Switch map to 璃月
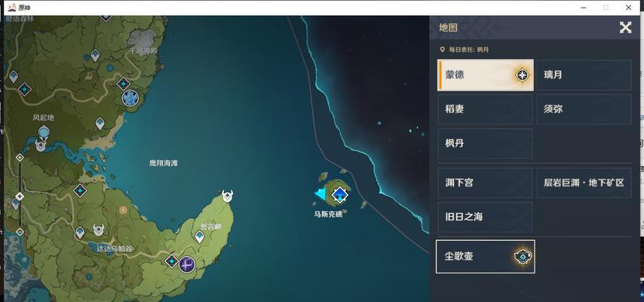Image resolution: width=644 pixels, height=302 pixels. tap(584, 75)
